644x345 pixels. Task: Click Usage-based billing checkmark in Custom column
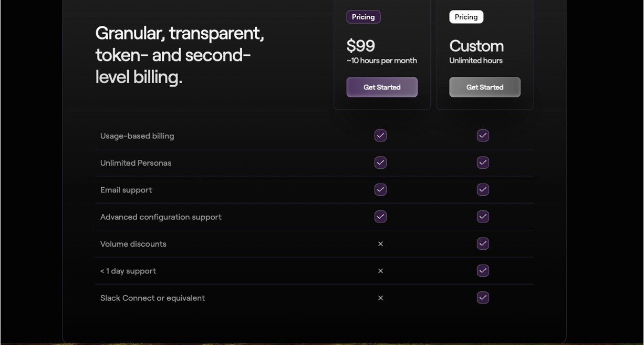(483, 136)
